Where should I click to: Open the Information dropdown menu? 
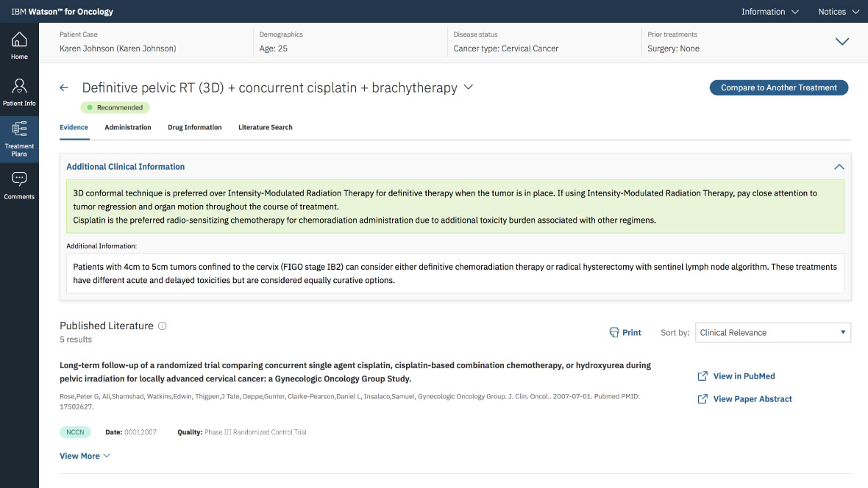coord(769,12)
